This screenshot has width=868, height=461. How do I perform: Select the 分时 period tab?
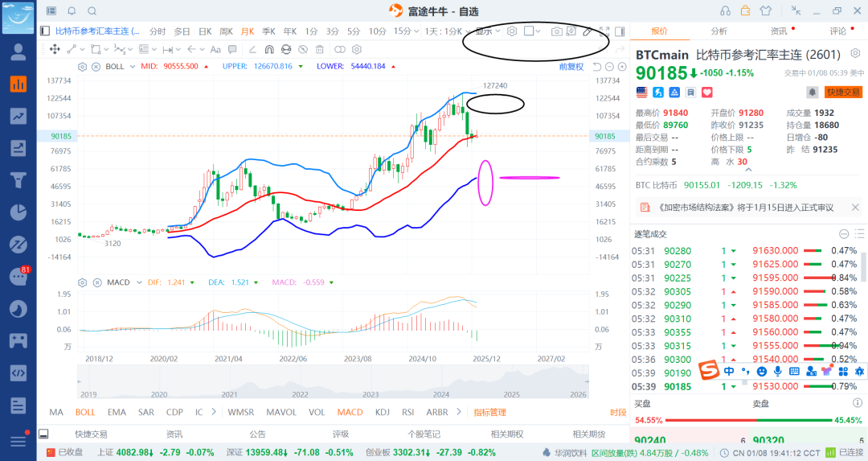[x=158, y=31]
